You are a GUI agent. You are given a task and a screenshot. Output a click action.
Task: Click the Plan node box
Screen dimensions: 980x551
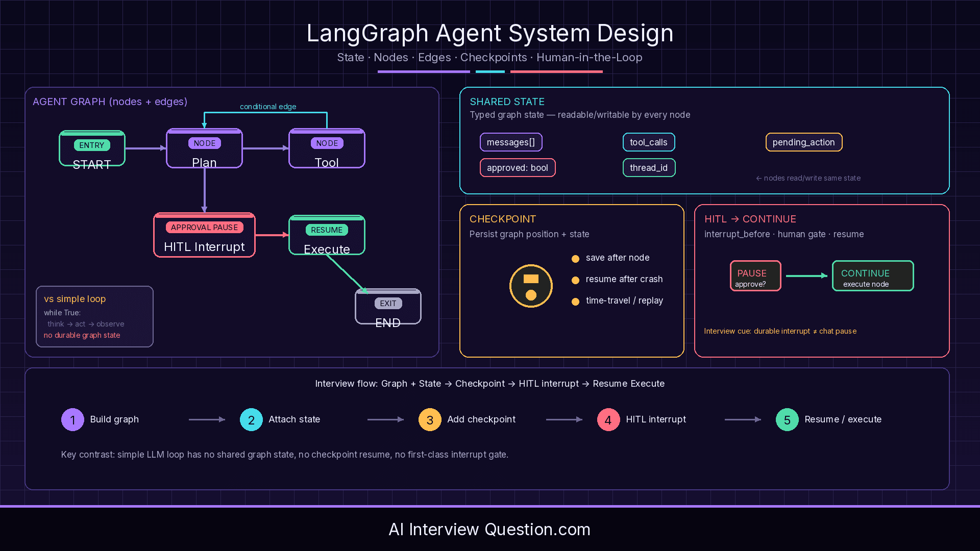(204, 148)
